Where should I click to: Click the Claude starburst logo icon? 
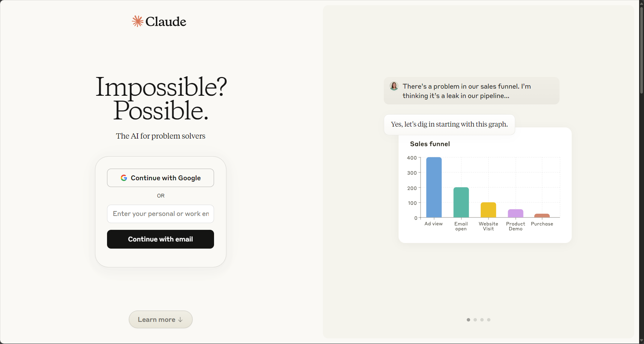tap(138, 21)
